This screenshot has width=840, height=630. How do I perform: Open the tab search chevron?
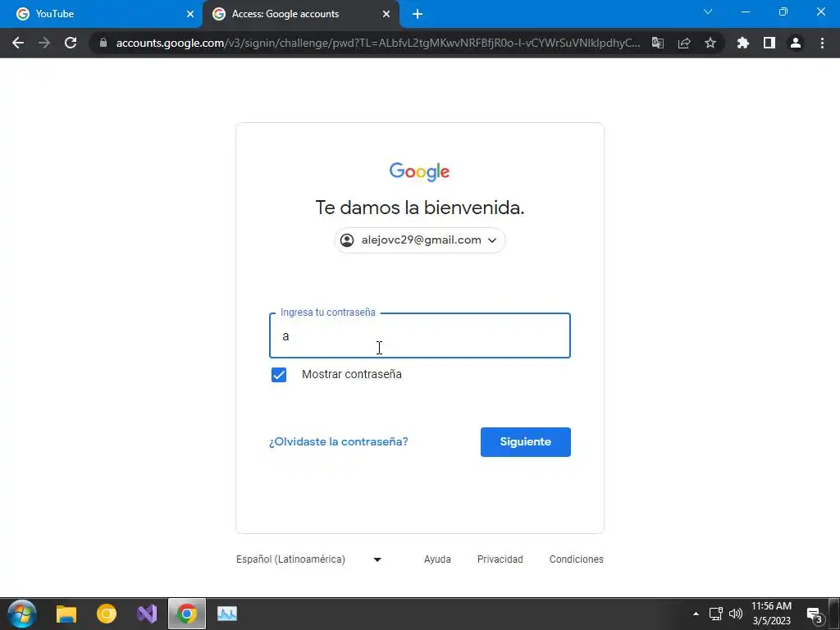click(708, 11)
